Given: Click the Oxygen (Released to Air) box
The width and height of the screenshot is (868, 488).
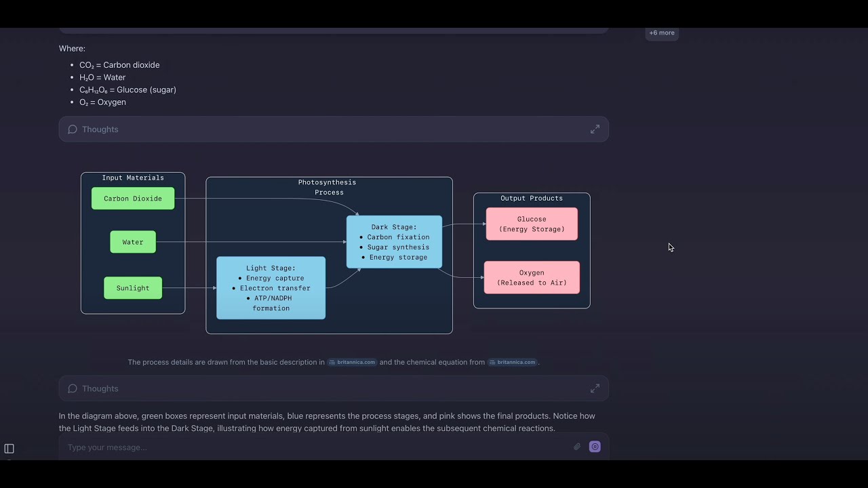Looking at the screenshot, I should point(532,277).
